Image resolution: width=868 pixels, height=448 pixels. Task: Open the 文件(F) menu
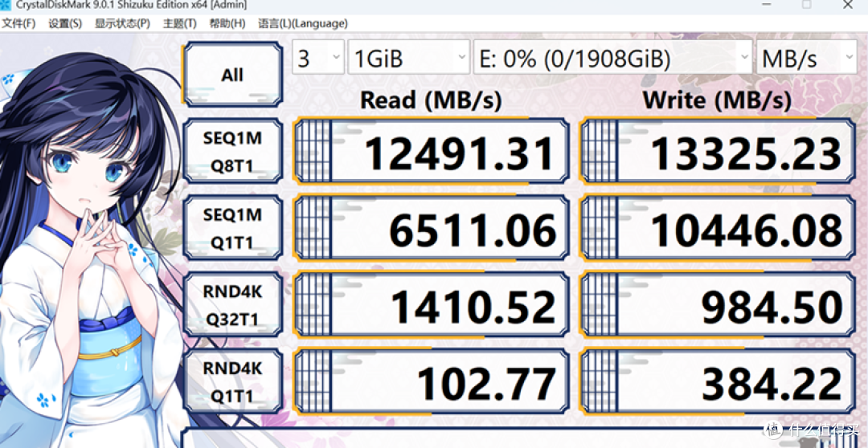tap(18, 24)
